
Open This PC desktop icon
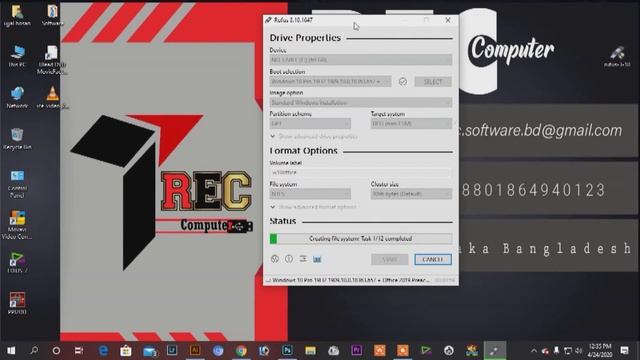coord(17,56)
